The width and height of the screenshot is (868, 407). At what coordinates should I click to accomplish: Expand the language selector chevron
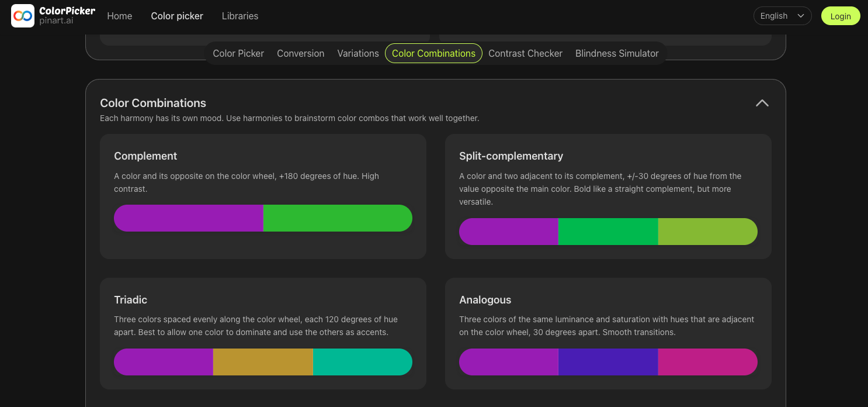click(801, 16)
